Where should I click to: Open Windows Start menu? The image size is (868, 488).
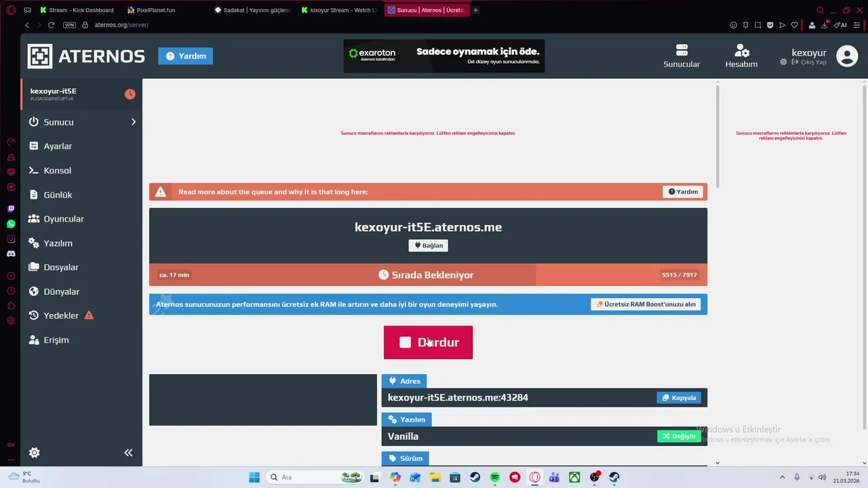pos(254,477)
